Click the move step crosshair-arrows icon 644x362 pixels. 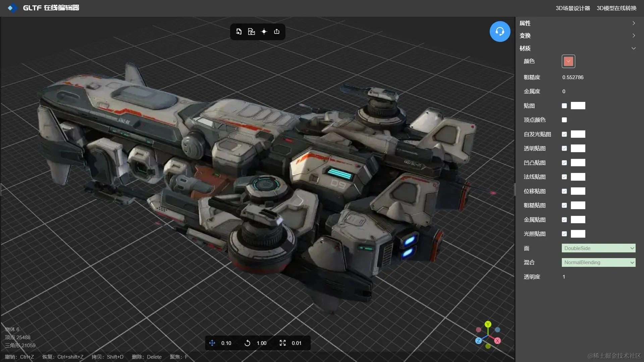point(212,343)
